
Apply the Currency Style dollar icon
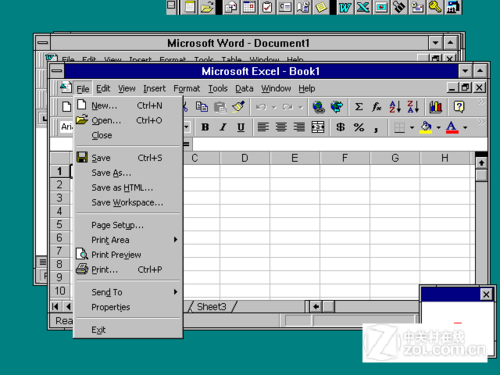click(340, 127)
